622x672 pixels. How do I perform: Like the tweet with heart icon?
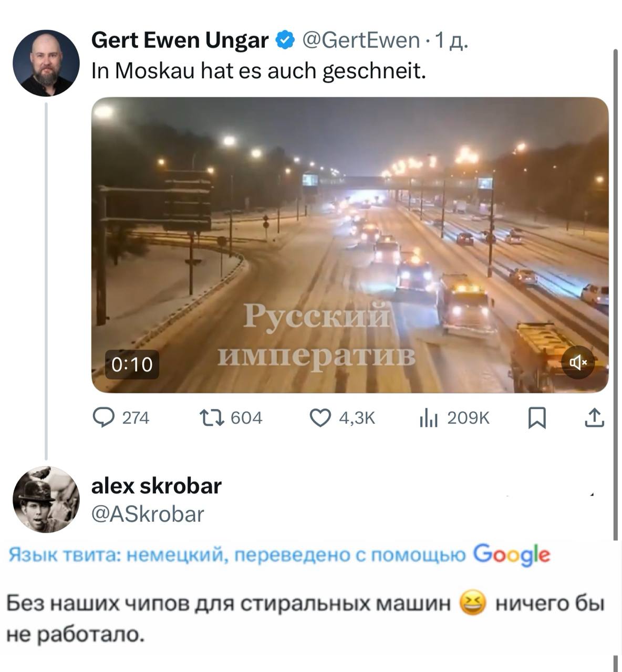(320, 418)
